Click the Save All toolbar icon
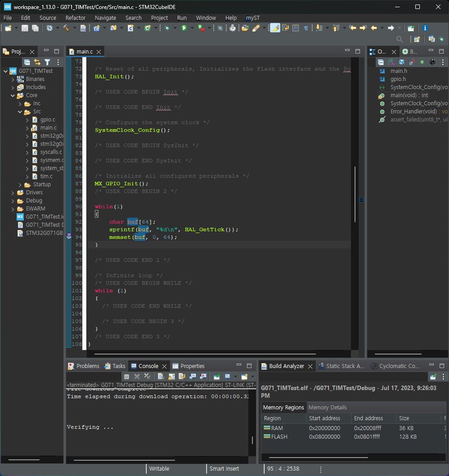 pyautogui.click(x=36, y=28)
